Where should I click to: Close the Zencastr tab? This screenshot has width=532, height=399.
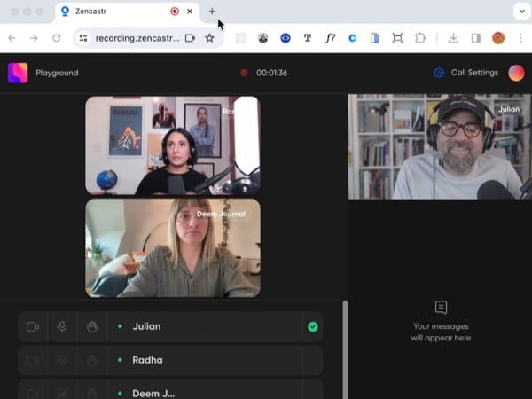pyautogui.click(x=190, y=12)
